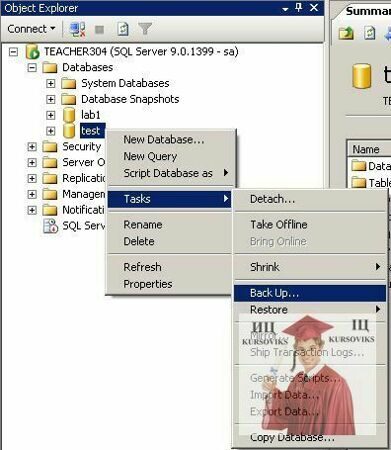This screenshot has height=450, width=391.
Task: Select the Databases folder
Action: pyautogui.click(x=87, y=67)
